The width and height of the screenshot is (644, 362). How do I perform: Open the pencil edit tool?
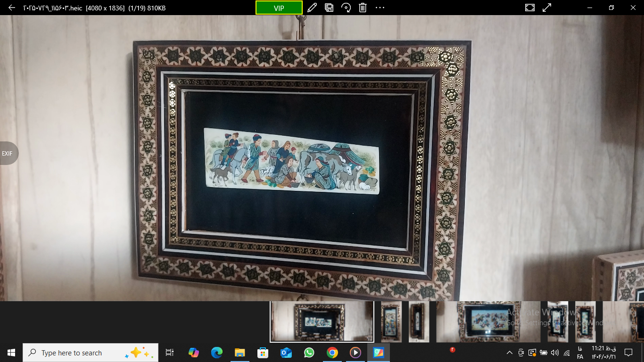click(x=312, y=8)
